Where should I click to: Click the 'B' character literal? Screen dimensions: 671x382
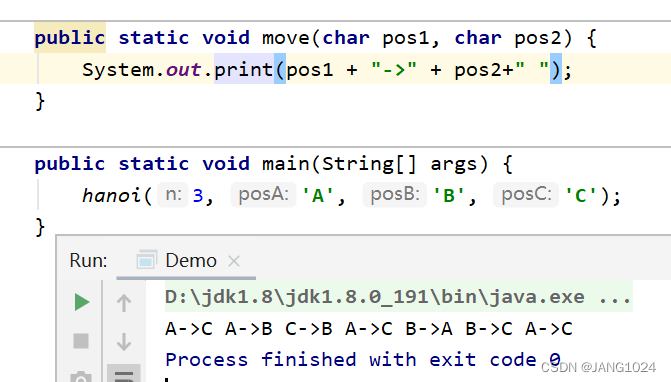click(449, 195)
